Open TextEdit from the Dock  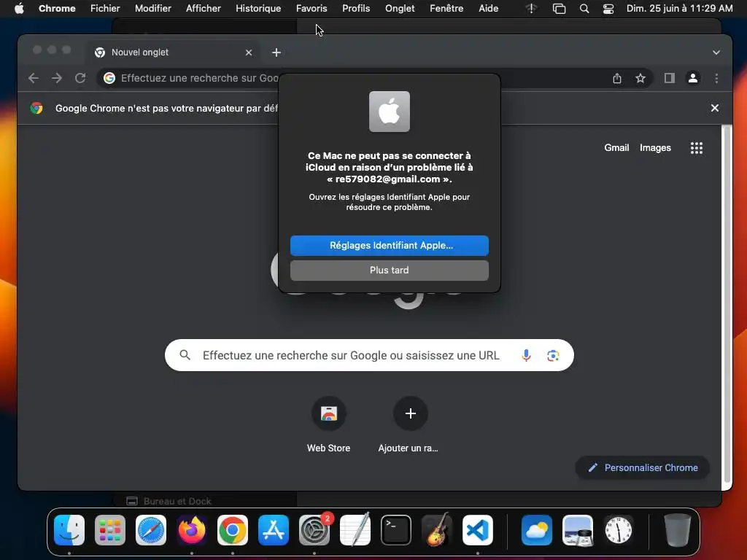coord(355,530)
